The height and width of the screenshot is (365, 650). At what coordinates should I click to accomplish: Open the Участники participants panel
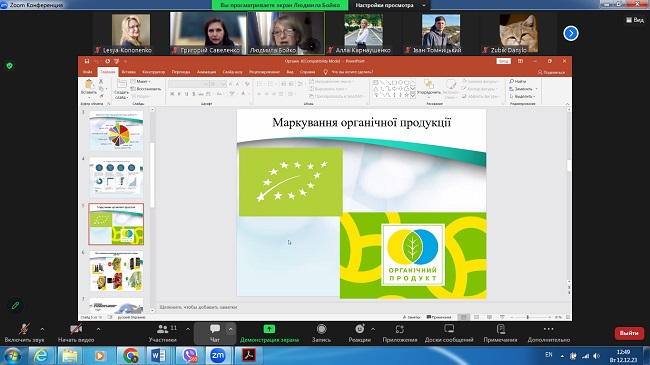point(162,333)
